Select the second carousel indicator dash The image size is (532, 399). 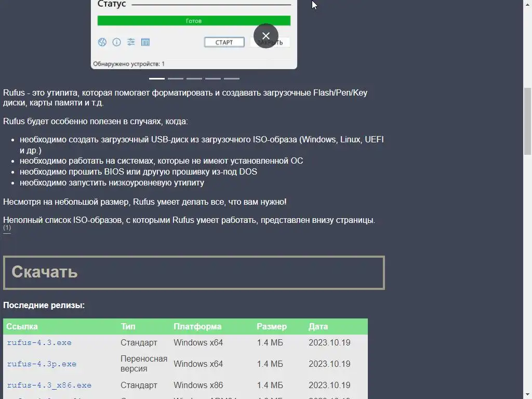(x=176, y=79)
